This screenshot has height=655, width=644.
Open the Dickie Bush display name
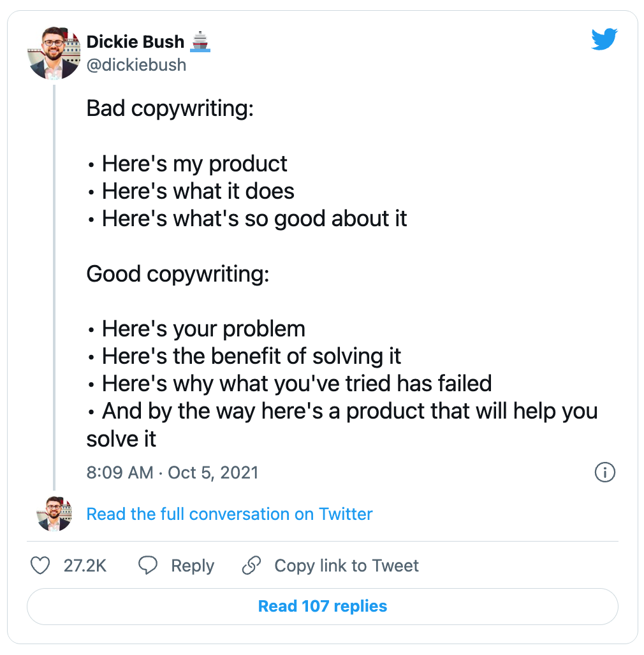pyautogui.click(x=135, y=42)
